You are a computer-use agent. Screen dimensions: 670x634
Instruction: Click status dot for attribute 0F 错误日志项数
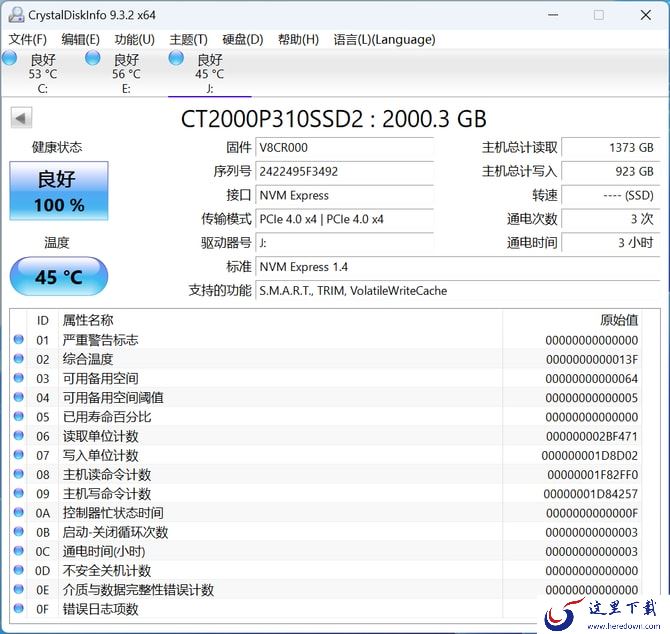(18, 608)
